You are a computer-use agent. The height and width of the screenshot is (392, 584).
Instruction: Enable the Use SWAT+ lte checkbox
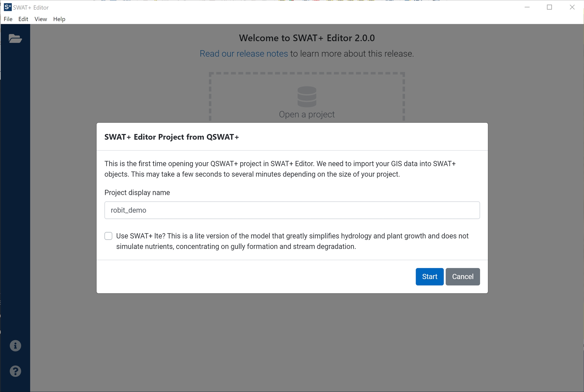[108, 236]
